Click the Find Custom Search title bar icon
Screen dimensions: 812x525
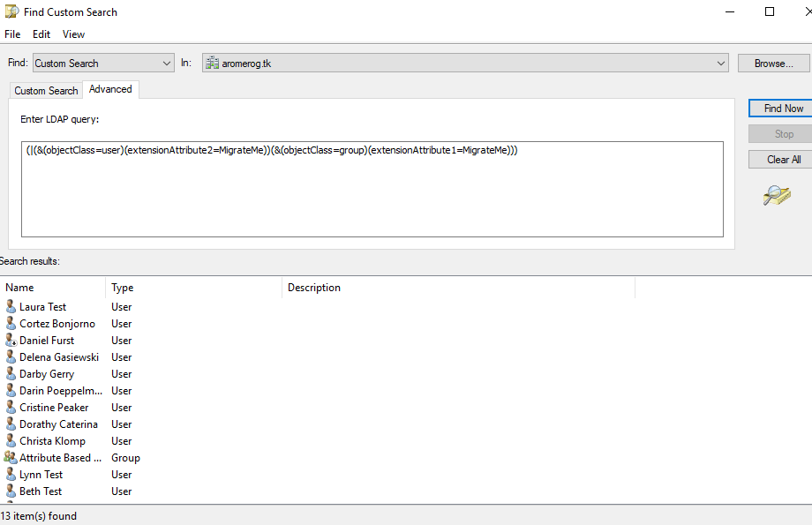point(11,12)
